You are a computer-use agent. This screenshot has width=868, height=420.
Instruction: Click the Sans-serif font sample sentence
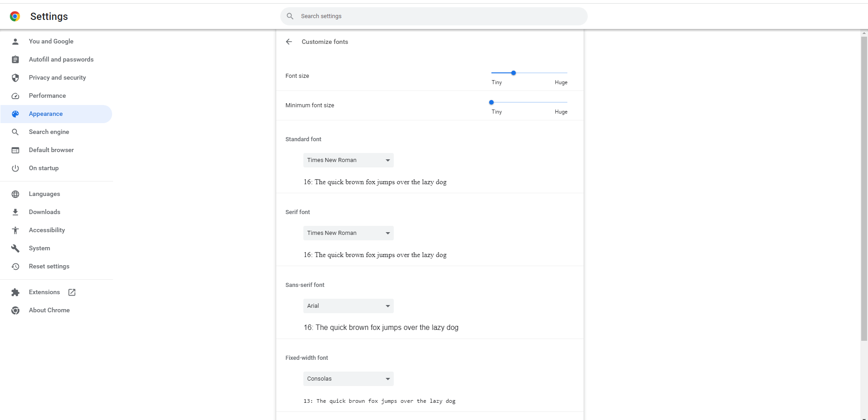(381, 327)
